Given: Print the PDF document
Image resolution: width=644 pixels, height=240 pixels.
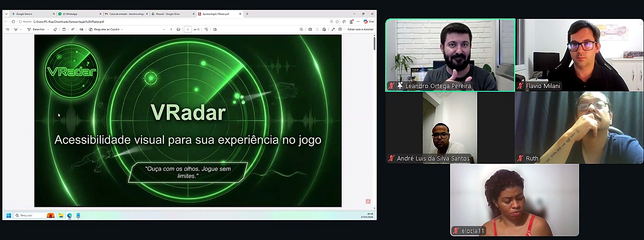Looking at the screenshot, I should (x=310, y=29).
